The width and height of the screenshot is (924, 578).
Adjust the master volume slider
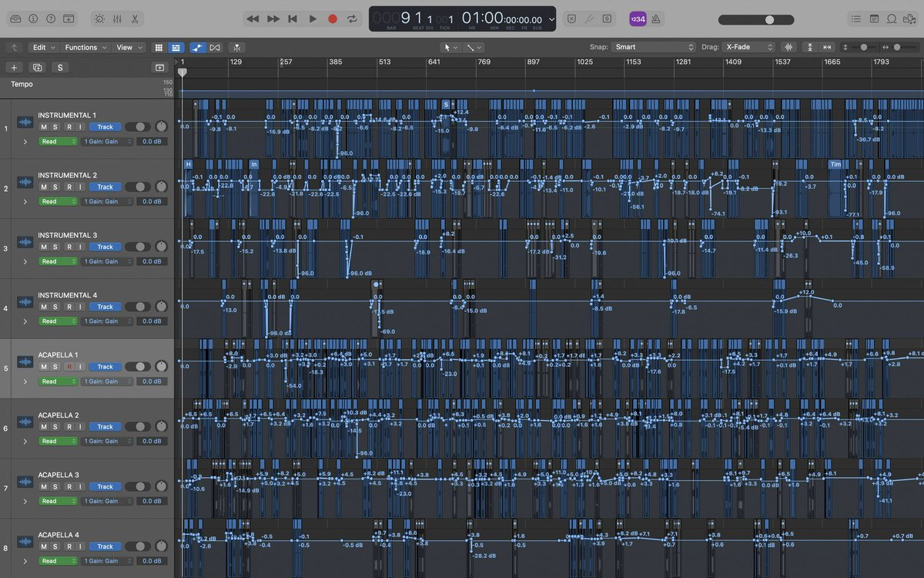click(756, 19)
